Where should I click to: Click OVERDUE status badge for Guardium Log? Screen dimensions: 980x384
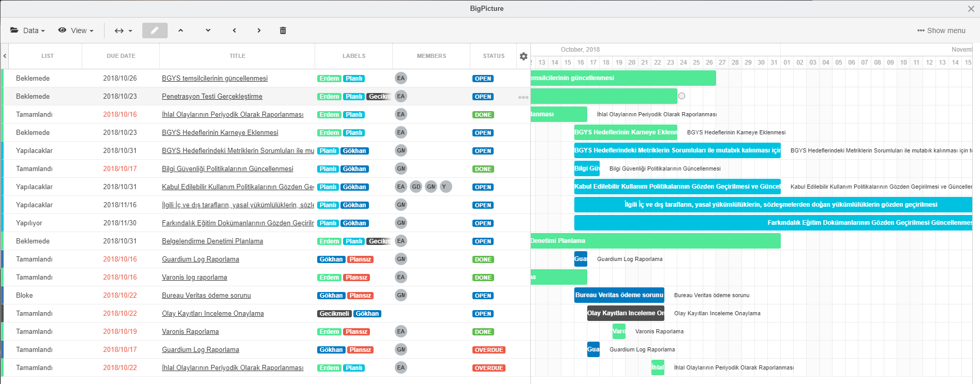[x=488, y=350]
